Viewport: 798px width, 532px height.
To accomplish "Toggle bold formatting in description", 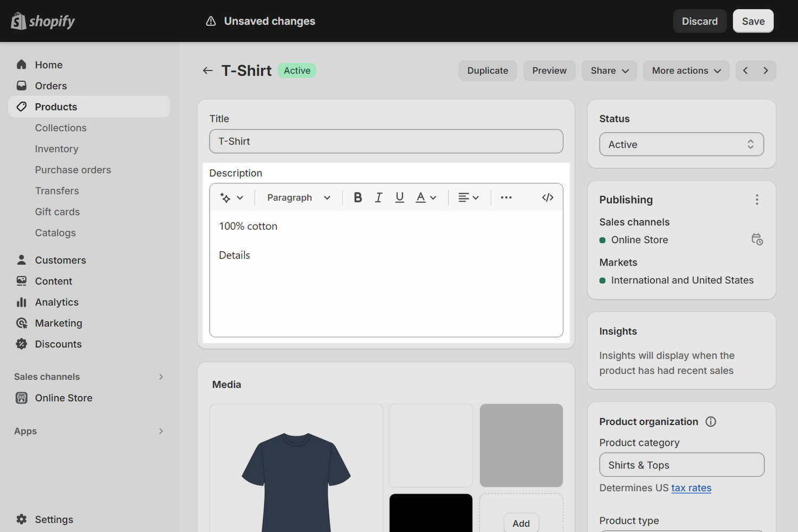I will pos(358,197).
